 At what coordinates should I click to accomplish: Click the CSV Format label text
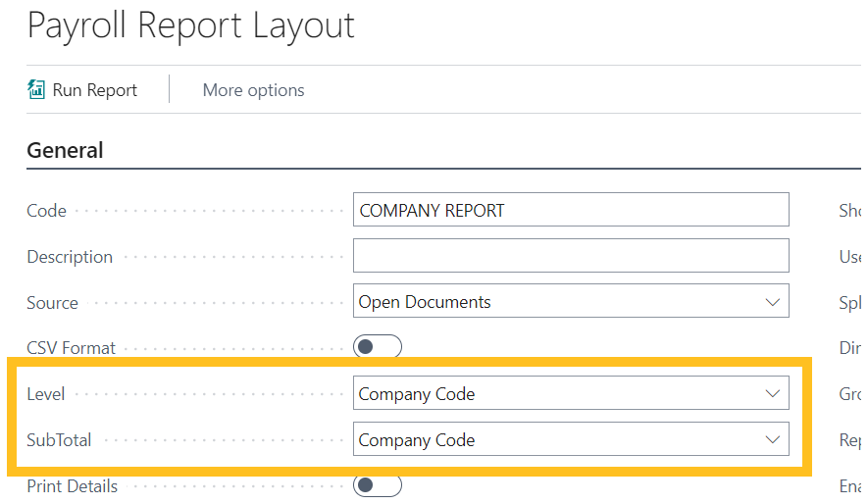tap(71, 348)
